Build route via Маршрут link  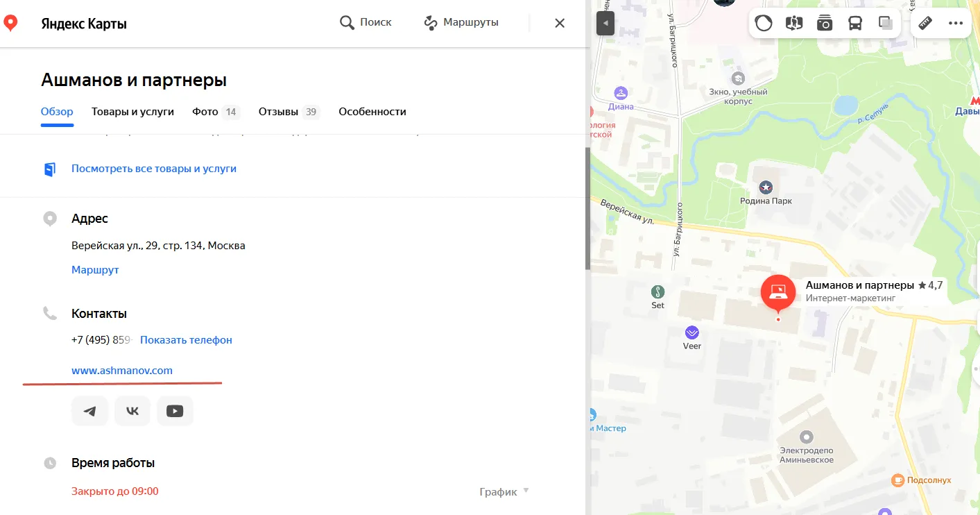click(x=95, y=270)
